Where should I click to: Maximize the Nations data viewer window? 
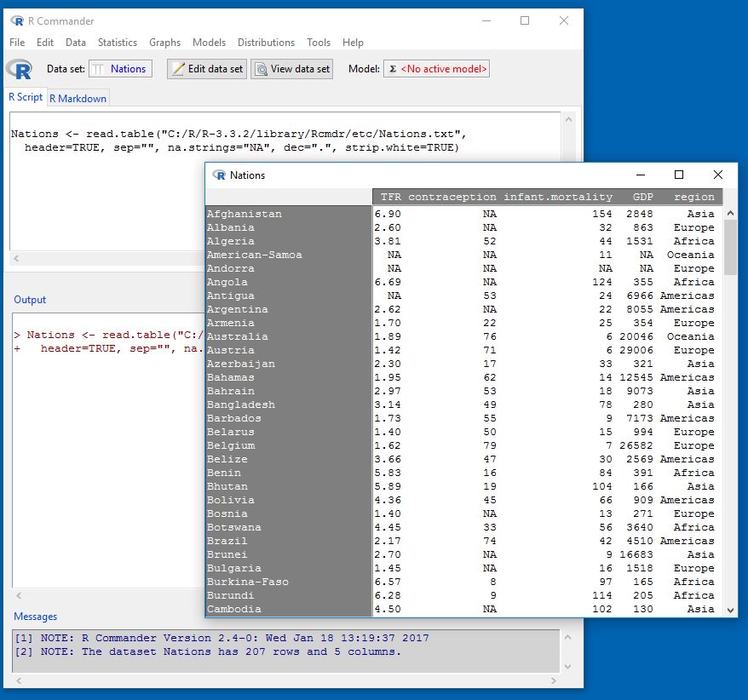[679, 175]
